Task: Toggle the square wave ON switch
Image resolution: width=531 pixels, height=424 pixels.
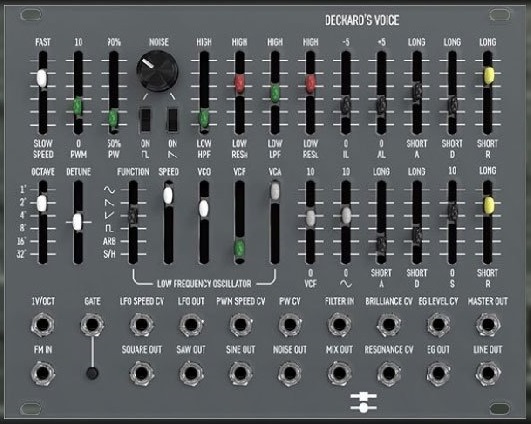Action: point(145,120)
